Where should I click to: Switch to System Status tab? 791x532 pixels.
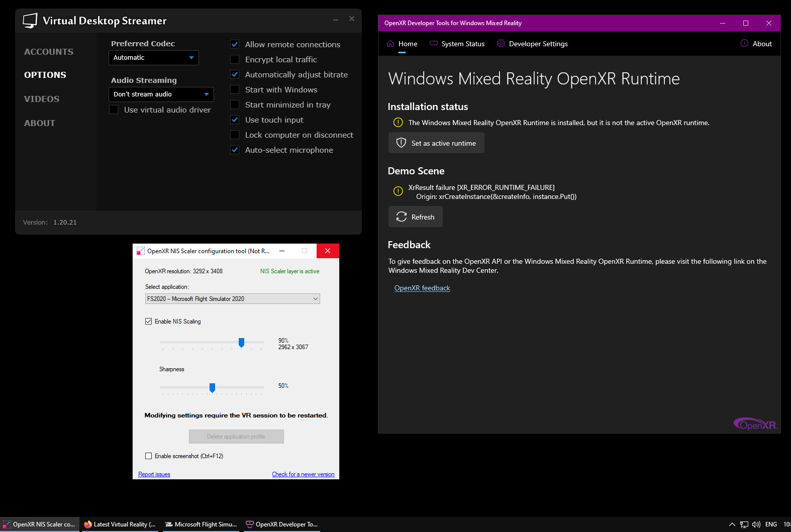tap(457, 44)
